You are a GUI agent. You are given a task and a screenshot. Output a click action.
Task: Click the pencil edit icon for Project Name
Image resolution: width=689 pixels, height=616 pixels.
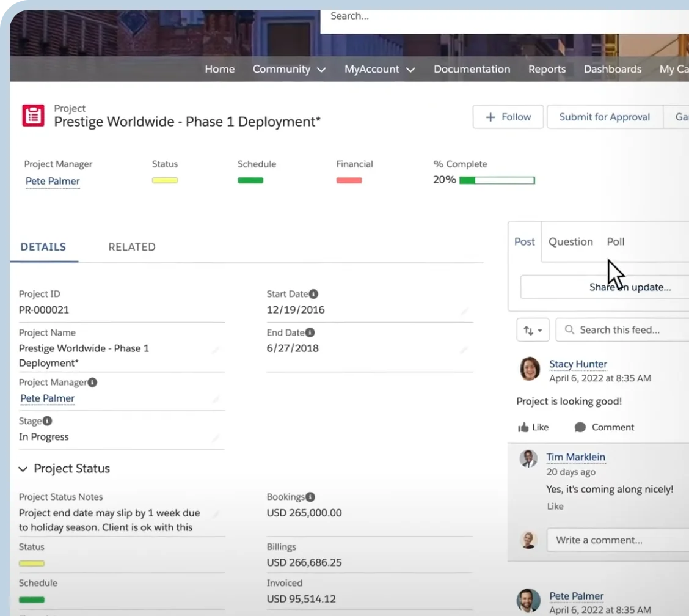(215, 351)
